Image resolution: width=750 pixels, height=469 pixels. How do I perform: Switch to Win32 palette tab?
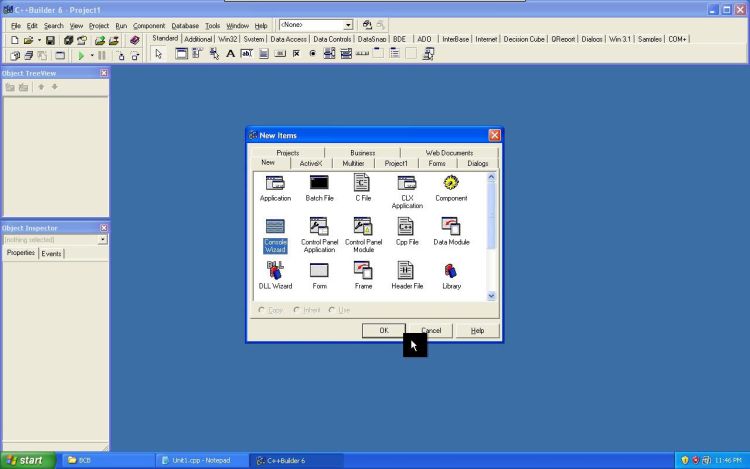pyautogui.click(x=228, y=39)
